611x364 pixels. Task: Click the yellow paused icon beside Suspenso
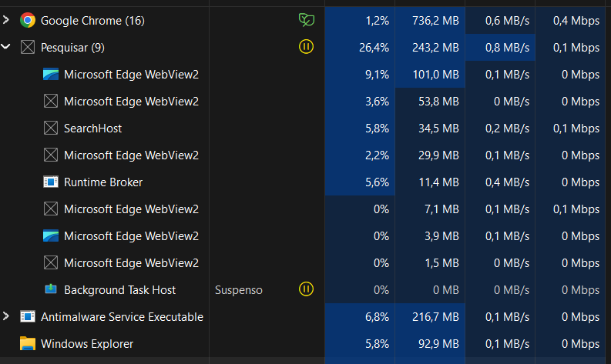click(307, 289)
